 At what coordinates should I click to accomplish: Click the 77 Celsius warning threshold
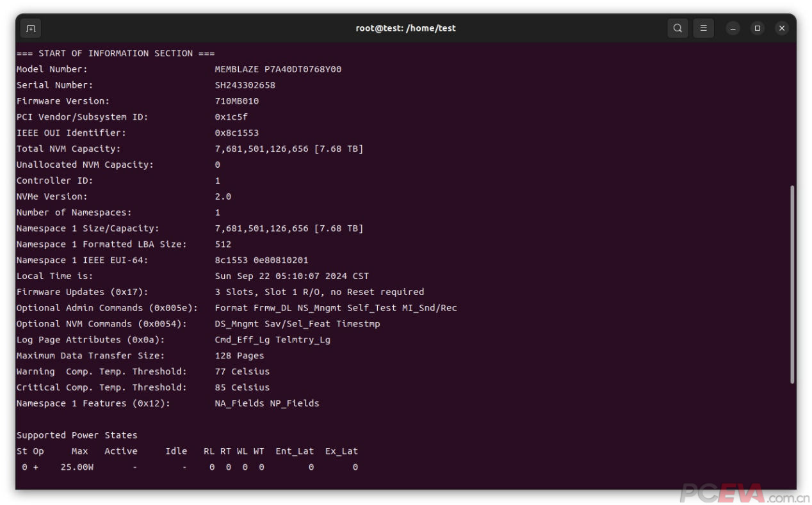coord(242,371)
